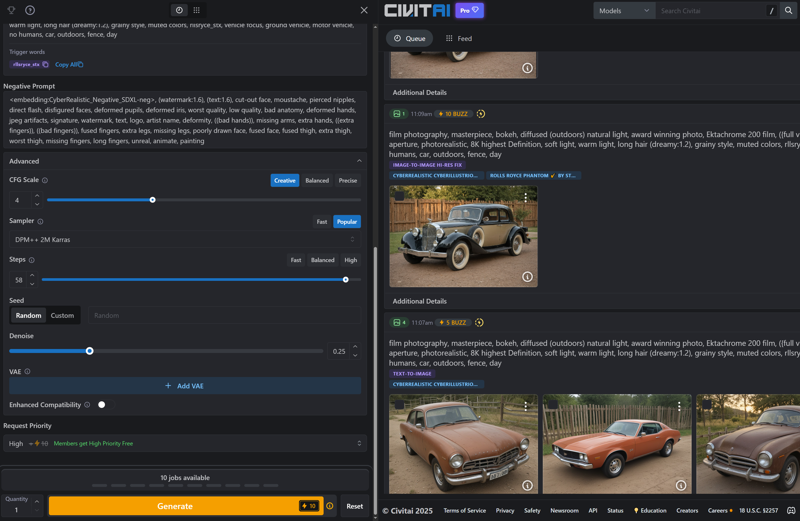Tick checkbox on vintage black car image
This screenshot has width=800, height=521.
[x=399, y=196]
